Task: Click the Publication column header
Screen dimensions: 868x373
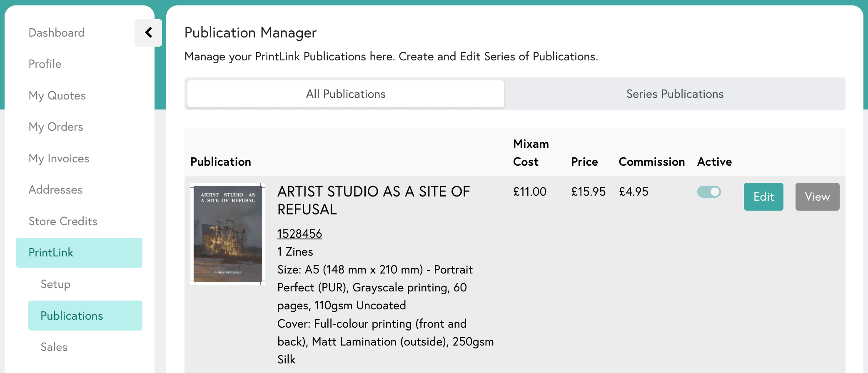Action: [221, 162]
